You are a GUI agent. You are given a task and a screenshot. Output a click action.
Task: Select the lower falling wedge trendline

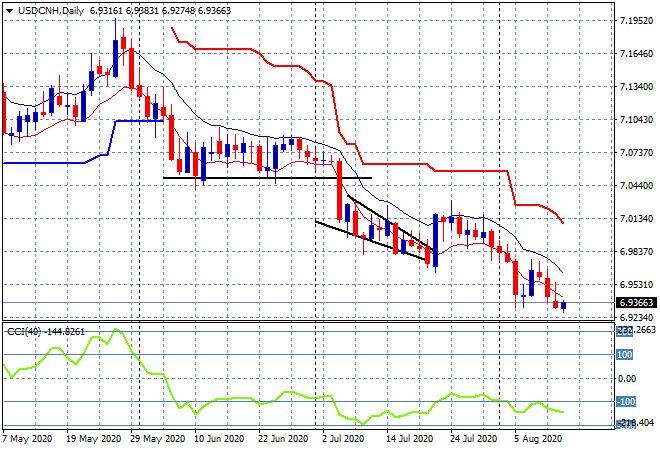pyautogui.click(x=370, y=241)
